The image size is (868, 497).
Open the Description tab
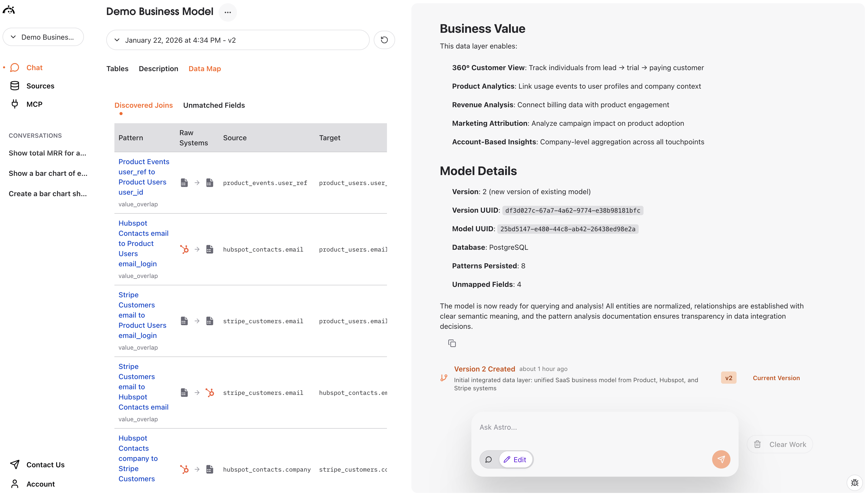tap(158, 69)
